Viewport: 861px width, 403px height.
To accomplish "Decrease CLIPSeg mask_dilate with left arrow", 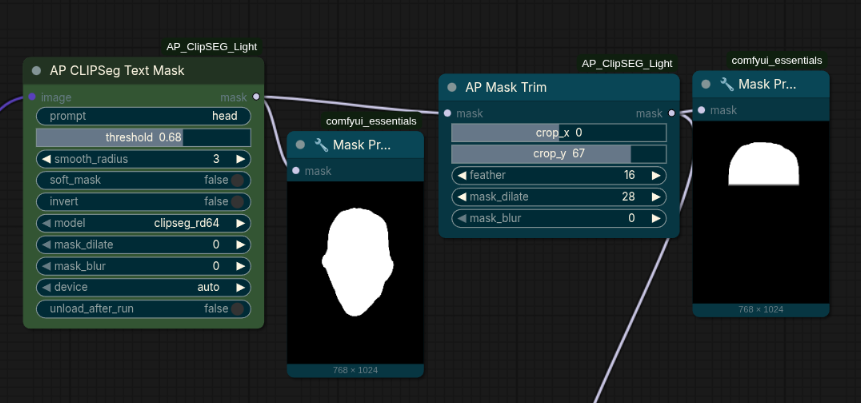I will click(x=46, y=245).
